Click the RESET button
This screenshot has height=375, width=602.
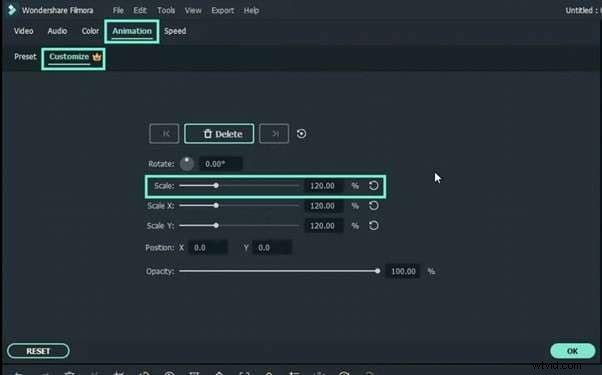pos(38,351)
